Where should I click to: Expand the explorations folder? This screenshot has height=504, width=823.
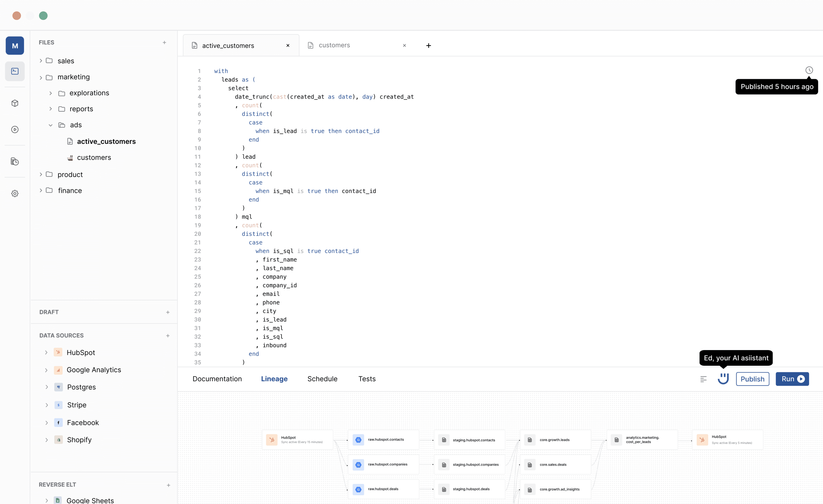coord(51,93)
